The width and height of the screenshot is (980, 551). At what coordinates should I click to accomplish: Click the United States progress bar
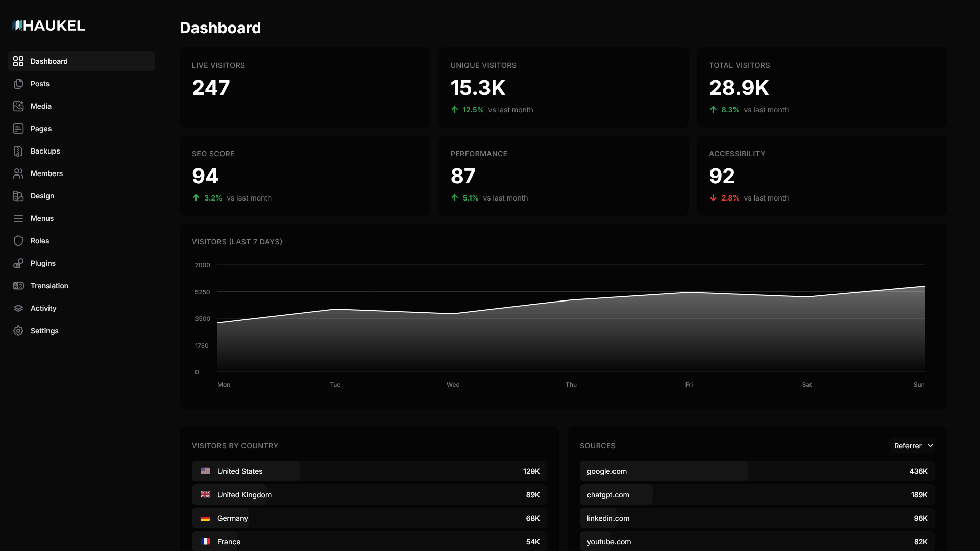click(245, 471)
